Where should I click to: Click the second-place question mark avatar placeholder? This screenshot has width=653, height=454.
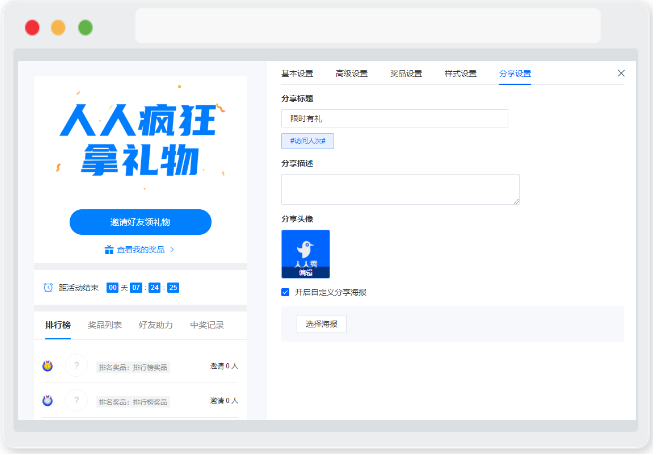pyautogui.click(x=77, y=400)
